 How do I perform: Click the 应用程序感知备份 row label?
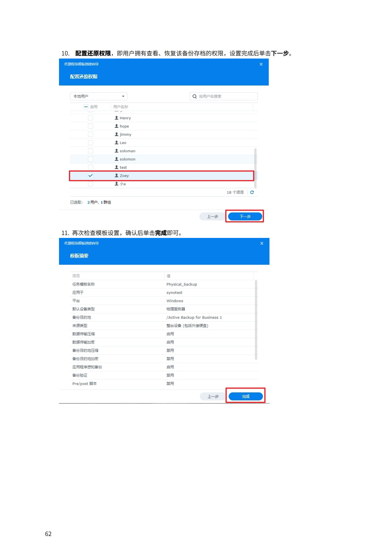(x=87, y=367)
